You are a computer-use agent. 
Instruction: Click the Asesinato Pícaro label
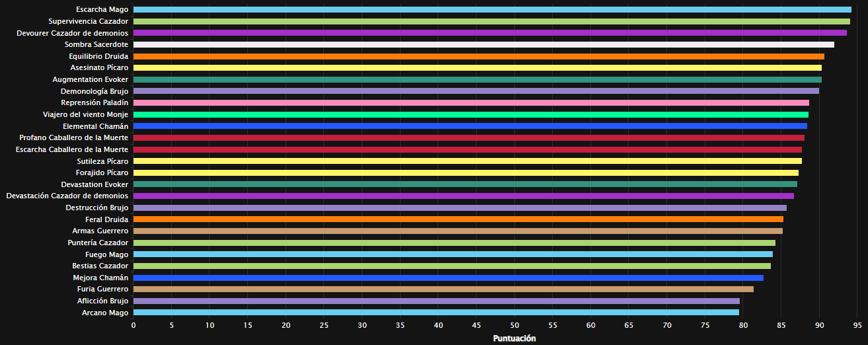(x=99, y=68)
